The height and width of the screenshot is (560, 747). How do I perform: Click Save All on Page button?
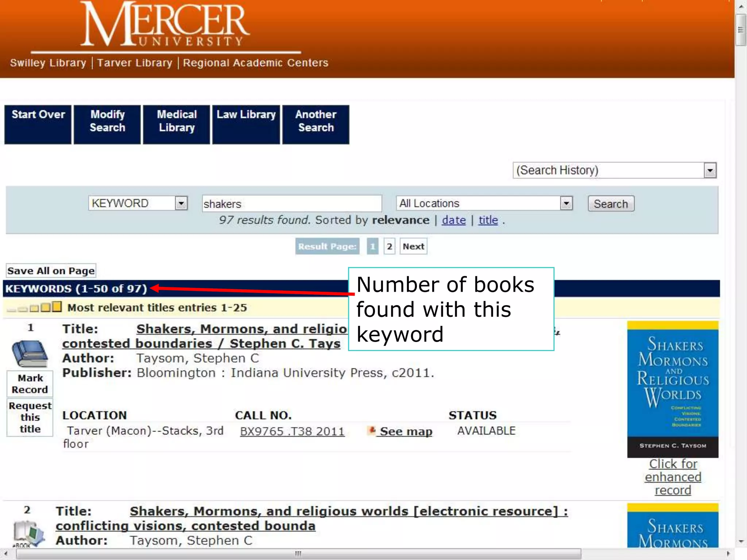[x=51, y=271]
